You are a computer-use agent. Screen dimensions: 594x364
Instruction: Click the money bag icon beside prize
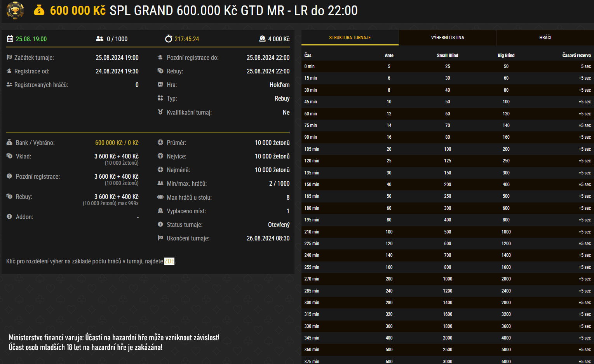(x=39, y=10)
